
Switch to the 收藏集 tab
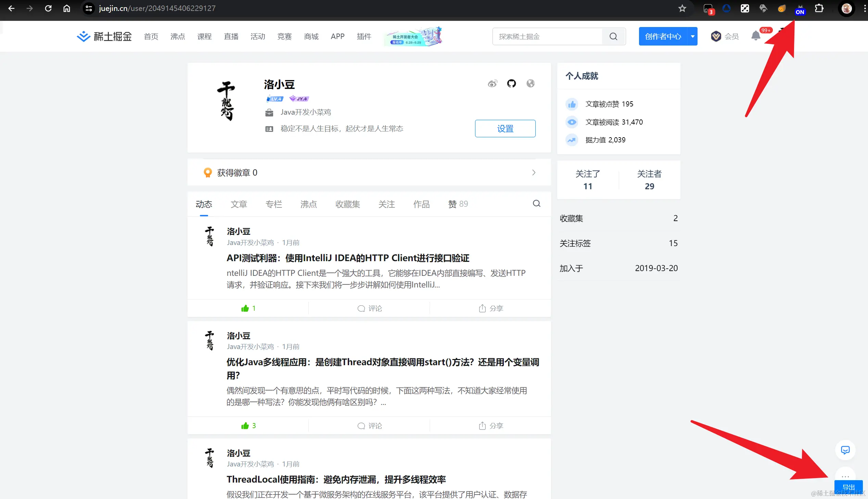(347, 204)
